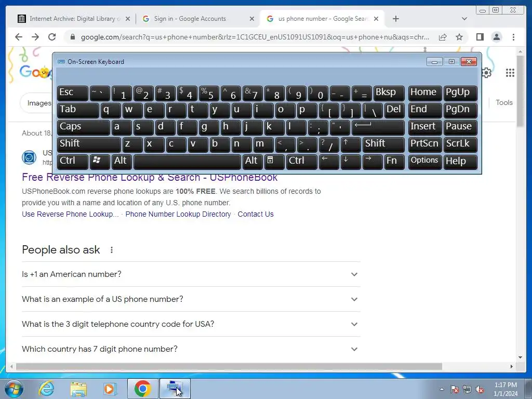Click the down arrow key on keyboard
Image resolution: width=532 pixels, height=399 pixels.
(350, 162)
